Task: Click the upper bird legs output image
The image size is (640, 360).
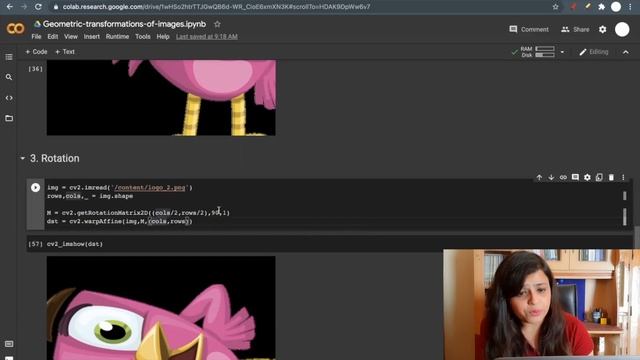Action: [x=161, y=98]
